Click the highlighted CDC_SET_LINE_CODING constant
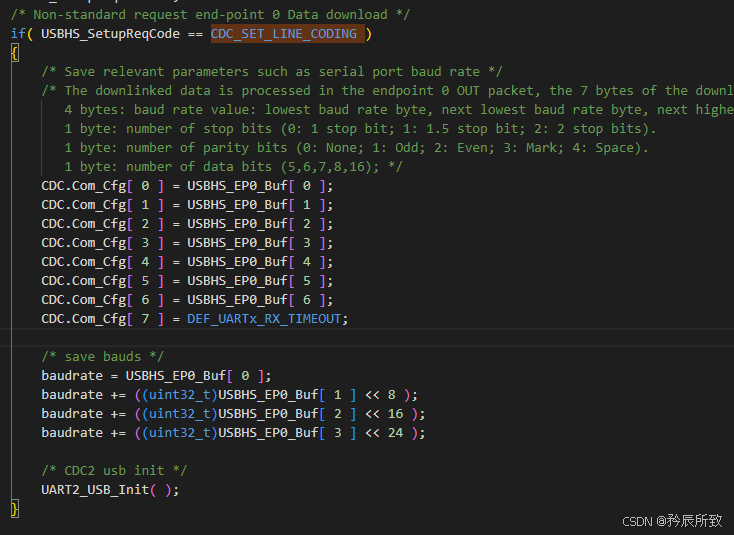The image size is (734, 535). point(284,34)
